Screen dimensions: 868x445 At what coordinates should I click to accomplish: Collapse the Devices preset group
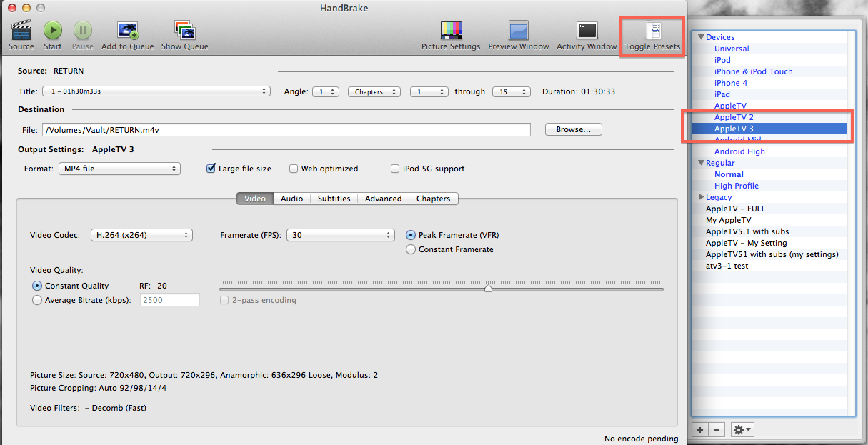point(701,37)
